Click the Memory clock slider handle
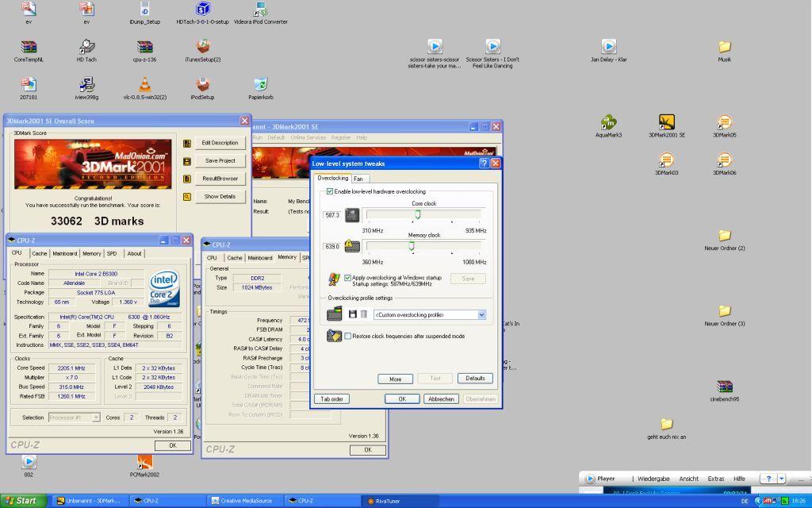The image size is (812, 508). click(x=412, y=246)
